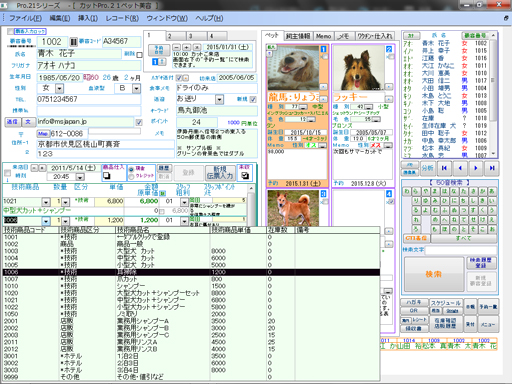512x384 pixels.
Task: Click the x button in the reservation panel
Action: [x=197, y=47]
